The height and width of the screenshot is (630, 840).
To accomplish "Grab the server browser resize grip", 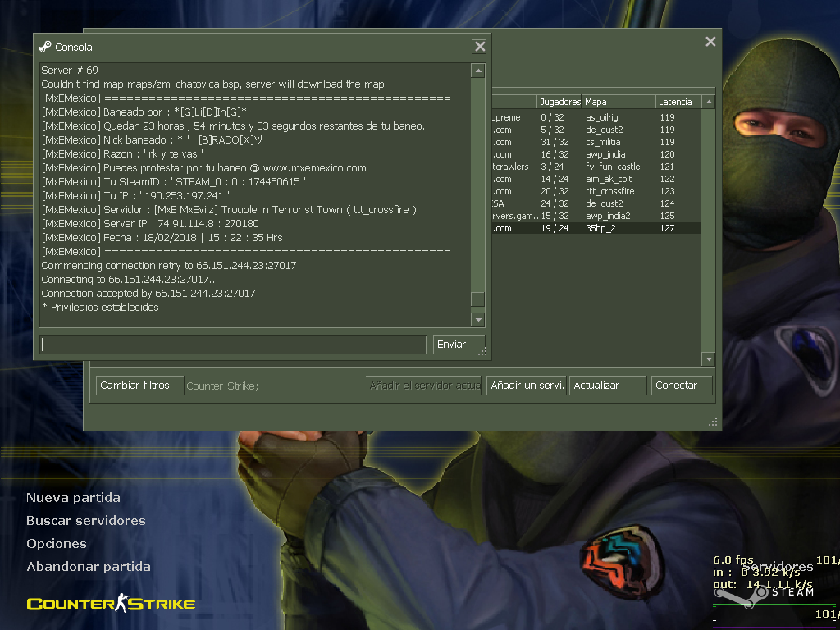I will click(713, 422).
